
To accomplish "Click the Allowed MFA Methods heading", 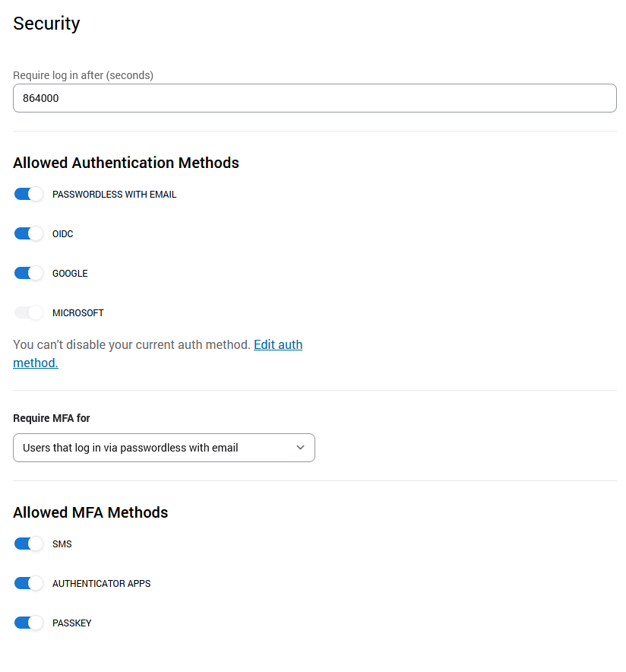I will click(90, 512).
